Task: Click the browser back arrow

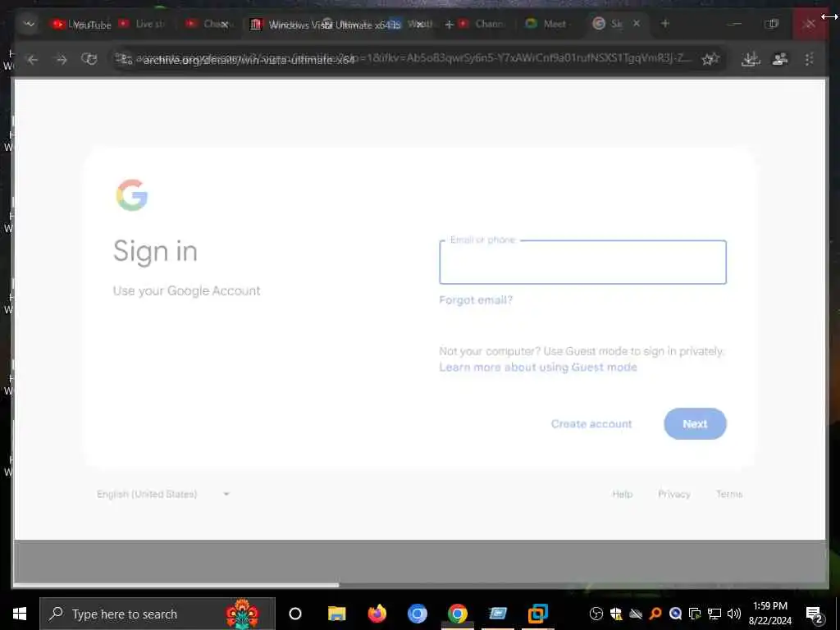Action: point(33,59)
